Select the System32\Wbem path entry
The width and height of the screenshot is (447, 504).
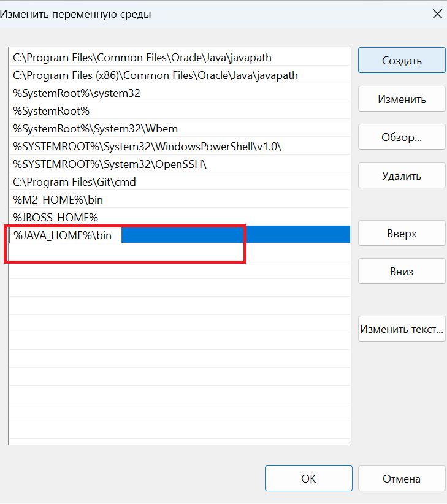click(95, 129)
